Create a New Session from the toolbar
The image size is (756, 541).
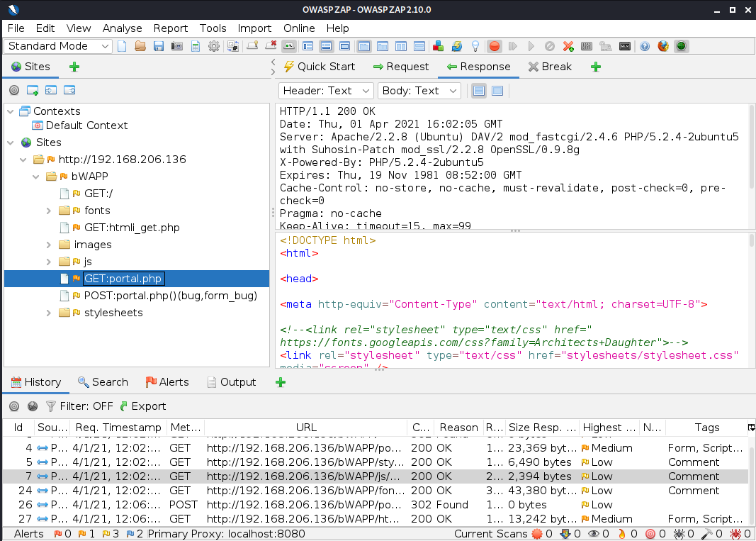click(122, 46)
